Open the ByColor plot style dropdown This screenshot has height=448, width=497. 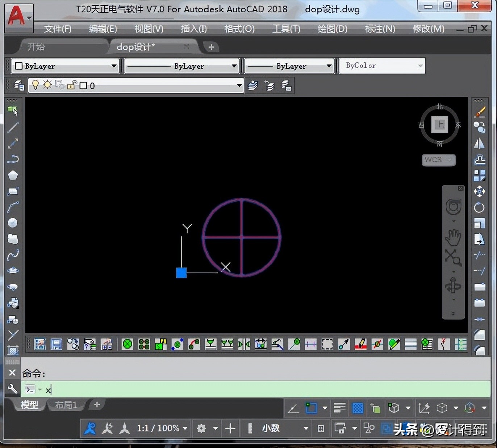point(420,66)
